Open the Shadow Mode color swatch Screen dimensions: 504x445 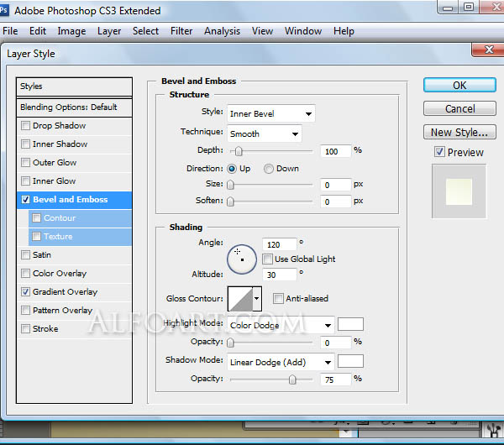tap(350, 361)
